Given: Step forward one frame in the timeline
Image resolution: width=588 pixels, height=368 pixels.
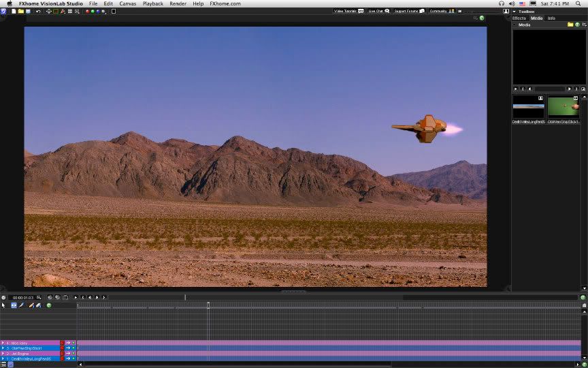Looking at the screenshot, I should click(97, 297).
